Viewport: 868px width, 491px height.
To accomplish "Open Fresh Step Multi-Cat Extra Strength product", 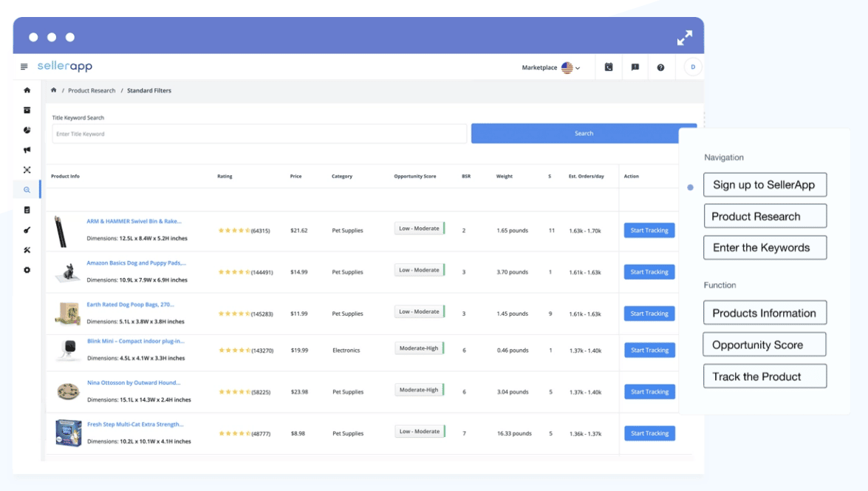I will 135,424.
